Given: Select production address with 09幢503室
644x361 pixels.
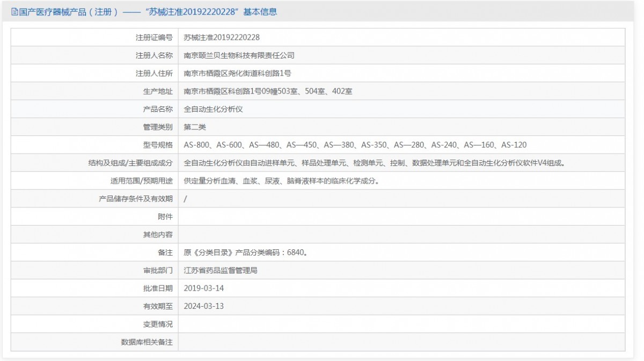Looking at the screenshot, I should pyautogui.click(x=268, y=91).
